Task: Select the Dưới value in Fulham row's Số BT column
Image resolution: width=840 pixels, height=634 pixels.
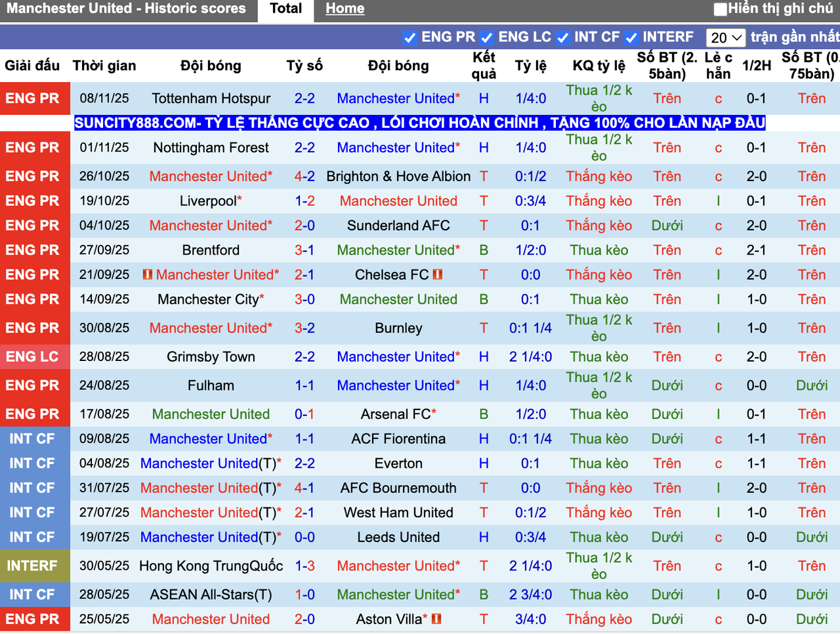Action: coord(667,385)
